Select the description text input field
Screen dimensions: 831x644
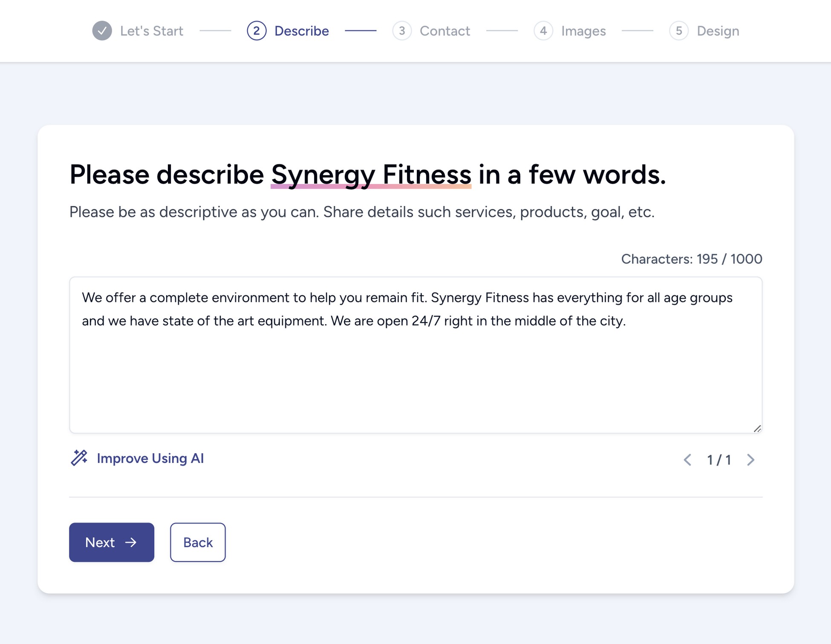[x=415, y=354]
